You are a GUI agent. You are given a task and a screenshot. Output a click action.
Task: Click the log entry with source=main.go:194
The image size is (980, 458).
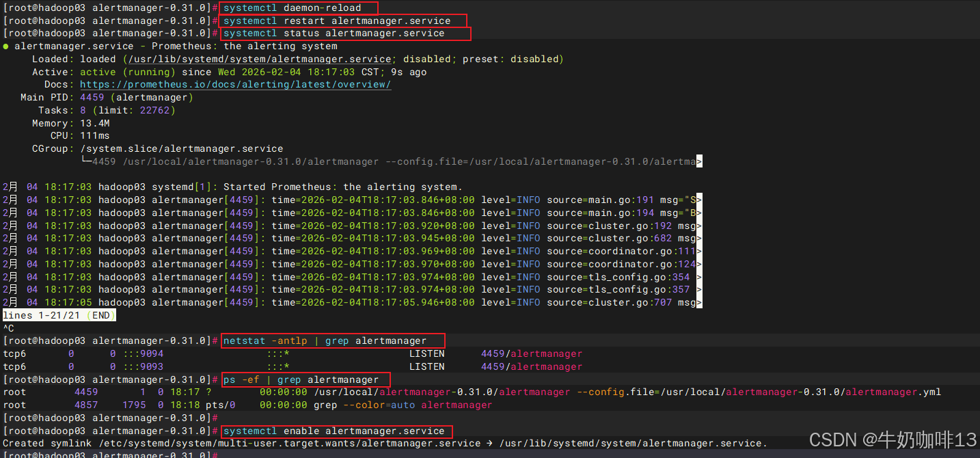pos(352,213)
